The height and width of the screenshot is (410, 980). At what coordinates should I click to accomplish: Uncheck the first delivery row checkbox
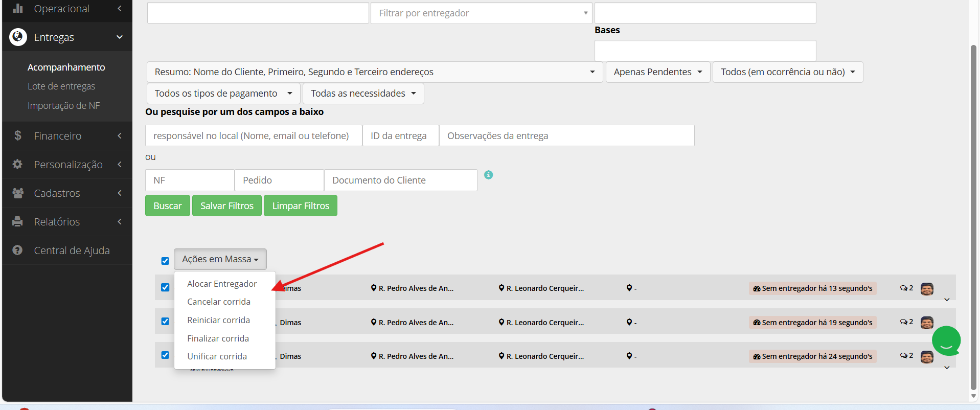[x=165, y=287]
